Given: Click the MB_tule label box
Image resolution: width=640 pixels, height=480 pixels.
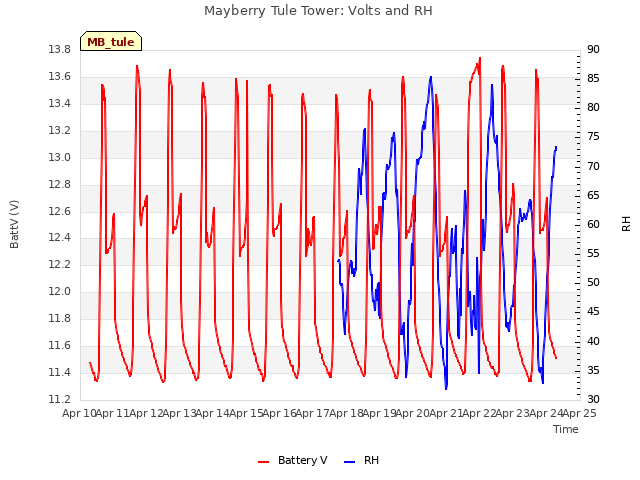Looking at the screenshot, I should coord(111,41).
